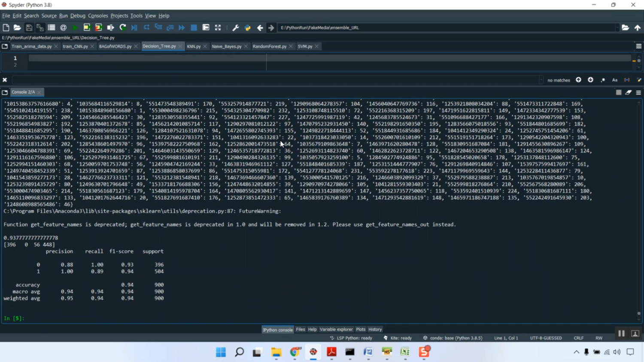Click the blue Stop debugging square

[x=194, y=27]
